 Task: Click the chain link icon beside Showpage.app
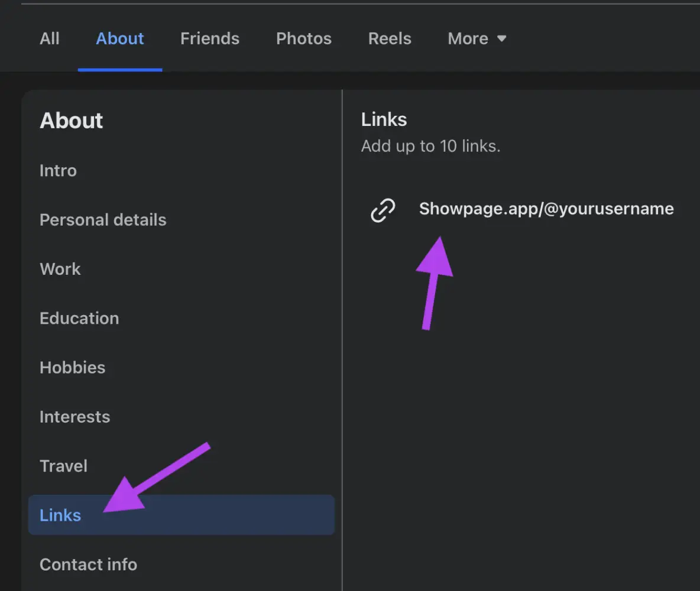pyautogui.click(x=383, y=210)
